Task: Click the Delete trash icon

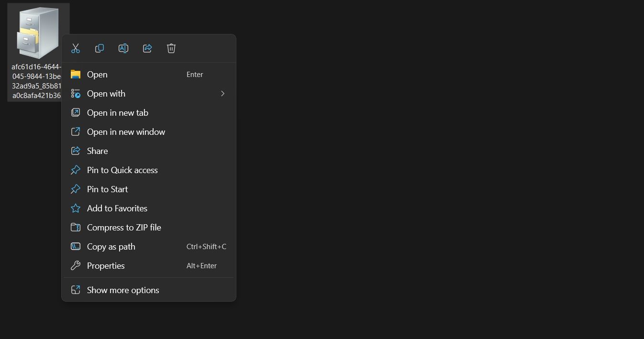Action: 171,48
